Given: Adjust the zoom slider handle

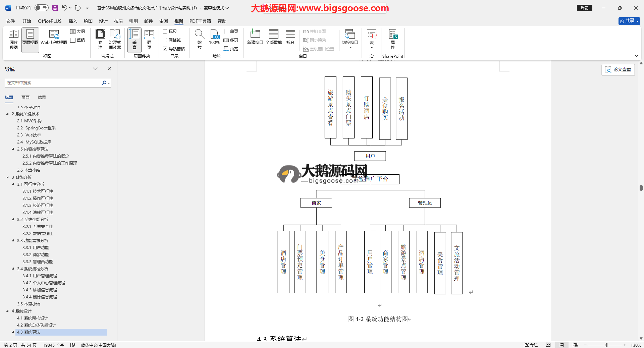Looking at the screenshot, I should 606,345.
